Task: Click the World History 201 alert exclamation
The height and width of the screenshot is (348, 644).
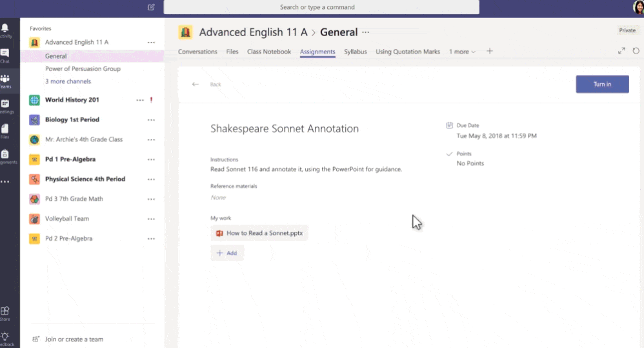Action: point(151,100)
